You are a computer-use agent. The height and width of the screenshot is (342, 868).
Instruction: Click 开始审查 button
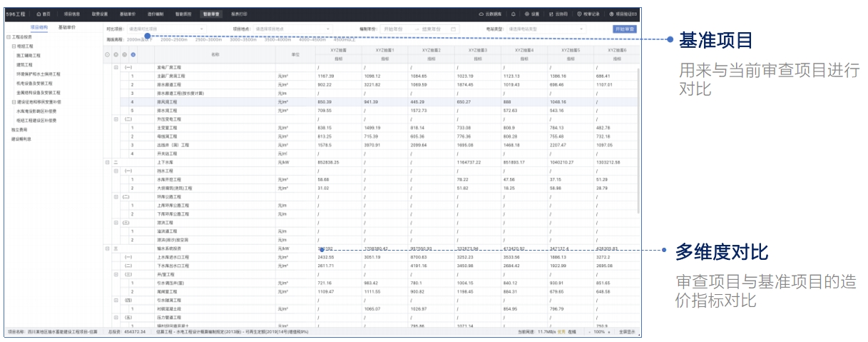coord(625,29)
